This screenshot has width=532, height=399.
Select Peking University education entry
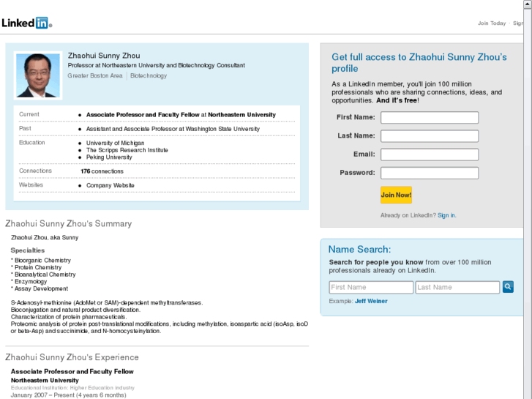[109, 157]
